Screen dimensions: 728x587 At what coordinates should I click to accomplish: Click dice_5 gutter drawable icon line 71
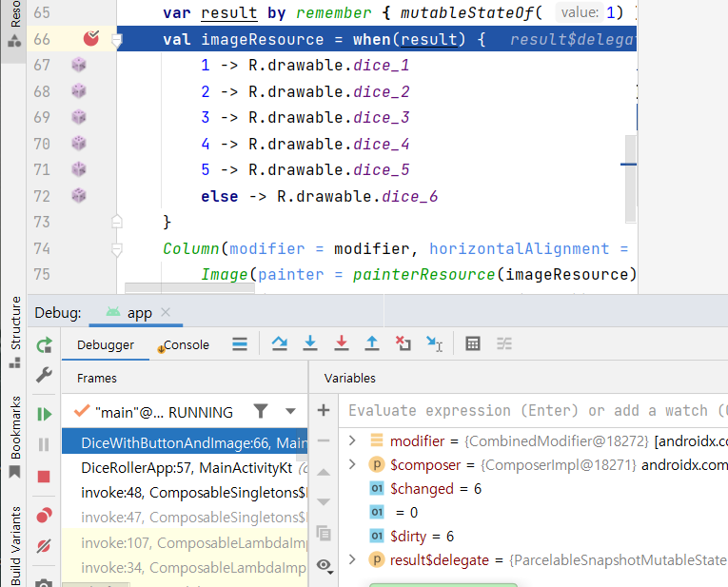[79, 169]
